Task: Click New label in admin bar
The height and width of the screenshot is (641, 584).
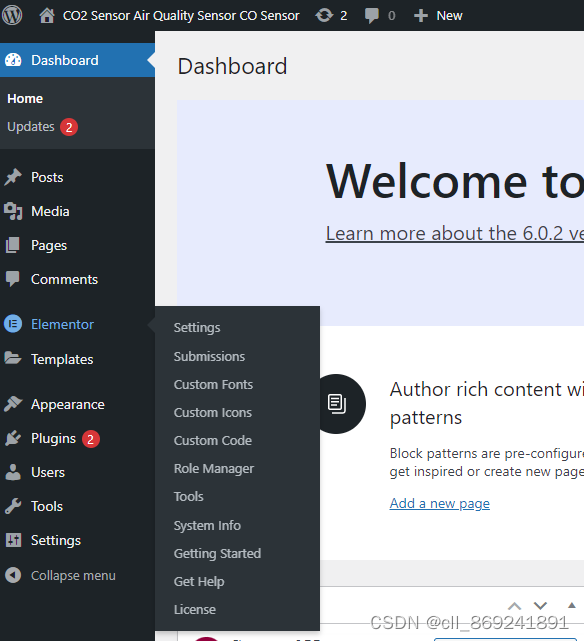Action: click(449, 16)
